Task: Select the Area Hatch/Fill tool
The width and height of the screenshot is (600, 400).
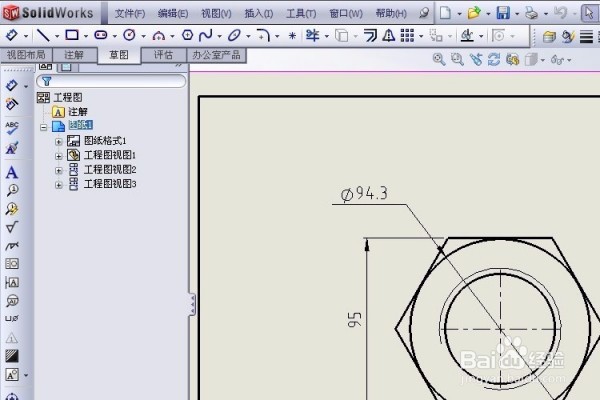Action: [x=12, y=356]
